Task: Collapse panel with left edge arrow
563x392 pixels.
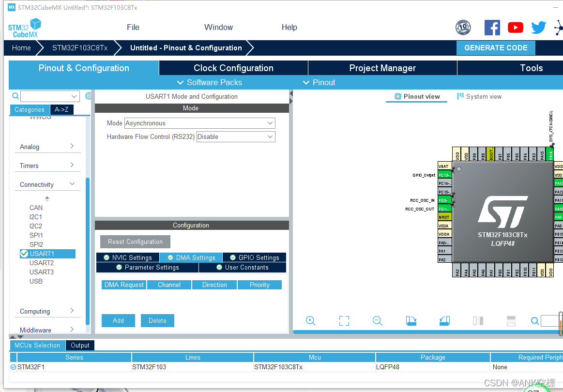Action: point(291,94)
